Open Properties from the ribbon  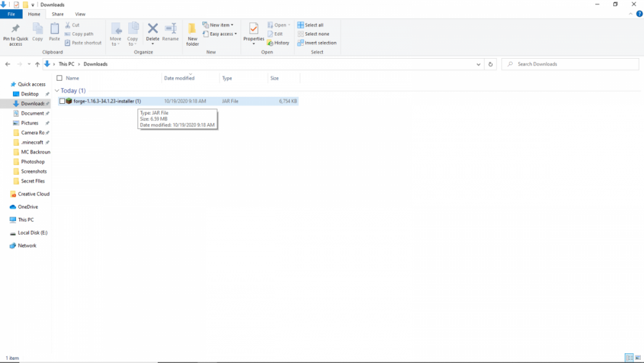pos(254,30)
